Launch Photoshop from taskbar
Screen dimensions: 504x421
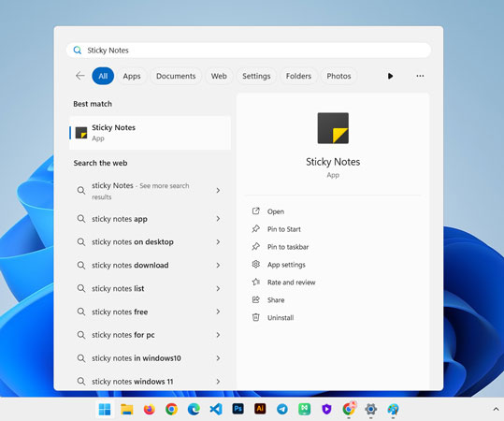pyautogui.click(x=238, y=409)
